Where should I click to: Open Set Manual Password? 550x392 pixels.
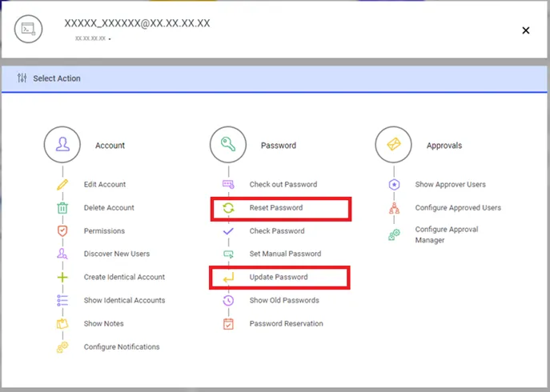point(285,254)
